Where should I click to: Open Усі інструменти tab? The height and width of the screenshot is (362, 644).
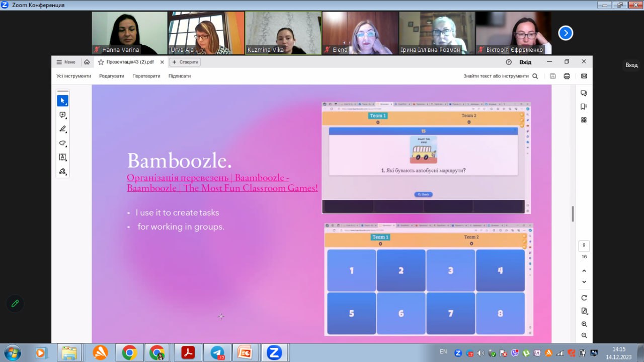click(73, 76)
